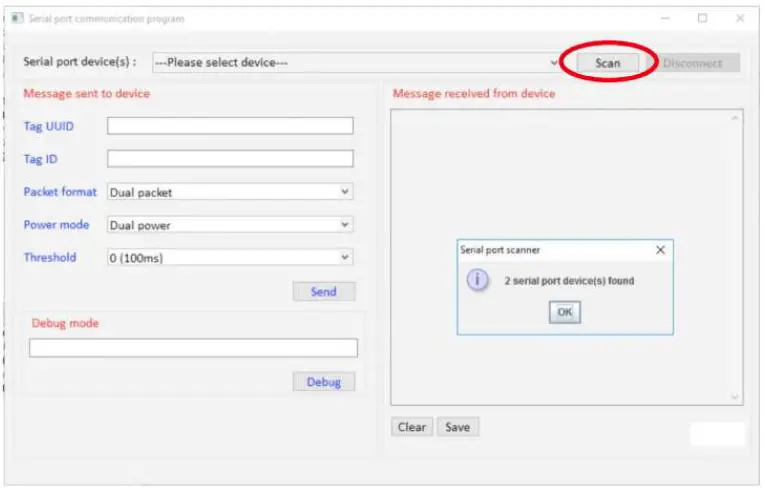Click the application icon in title bar
The width and height of the screenshot is (765, 488).
click(x=17, y=19)
